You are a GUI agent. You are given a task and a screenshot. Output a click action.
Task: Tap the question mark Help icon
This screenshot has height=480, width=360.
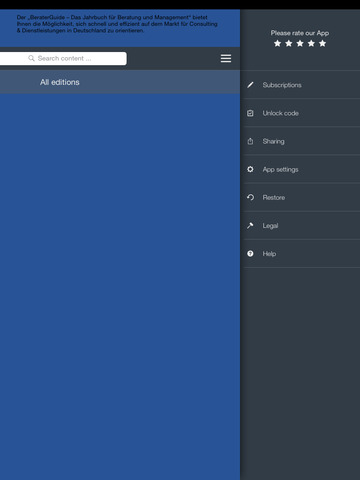point(250,254)
